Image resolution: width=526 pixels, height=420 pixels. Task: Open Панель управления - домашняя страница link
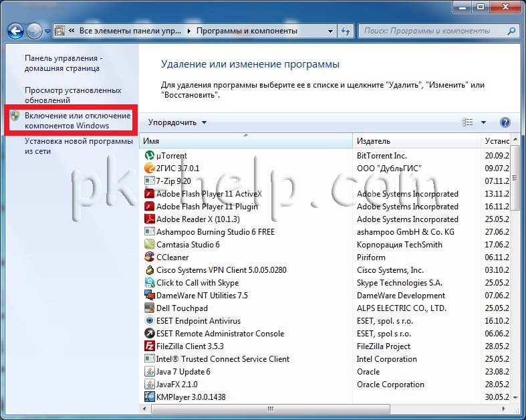tap(63, 63)
